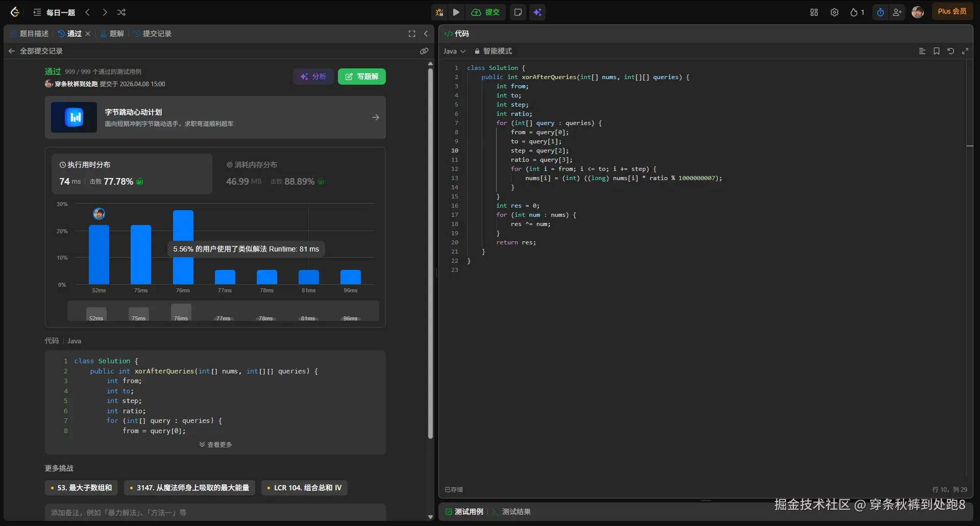Shuffle to a random problem

(121, 12)
